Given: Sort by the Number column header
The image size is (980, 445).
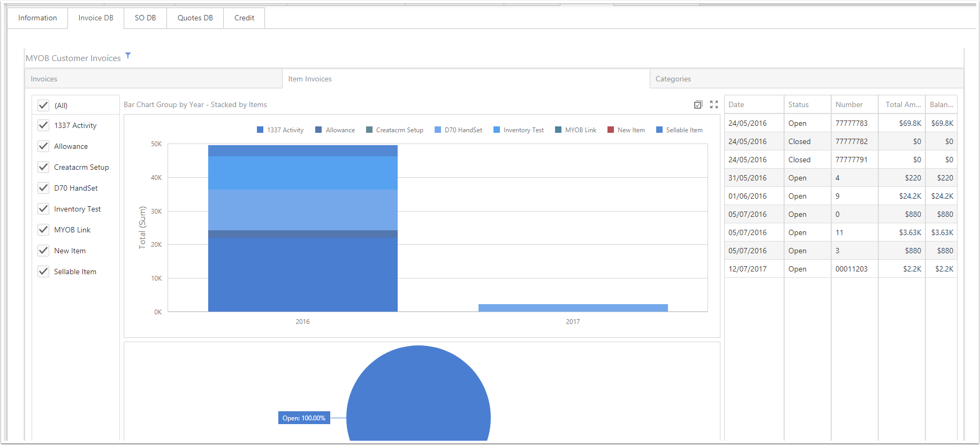Looking at the screenshot, I should coord(855,104).
